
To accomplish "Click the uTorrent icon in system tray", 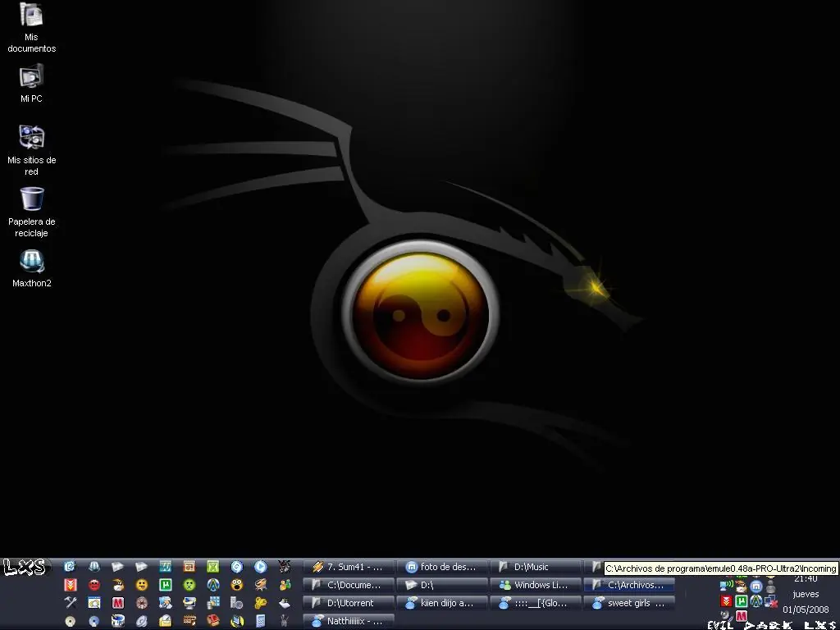I will click(742, 600).
